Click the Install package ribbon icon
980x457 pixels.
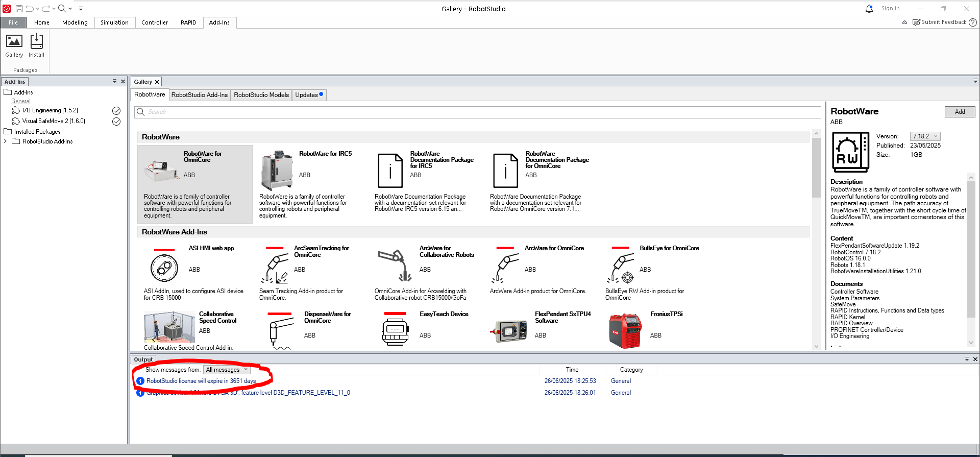pos(36,45)
